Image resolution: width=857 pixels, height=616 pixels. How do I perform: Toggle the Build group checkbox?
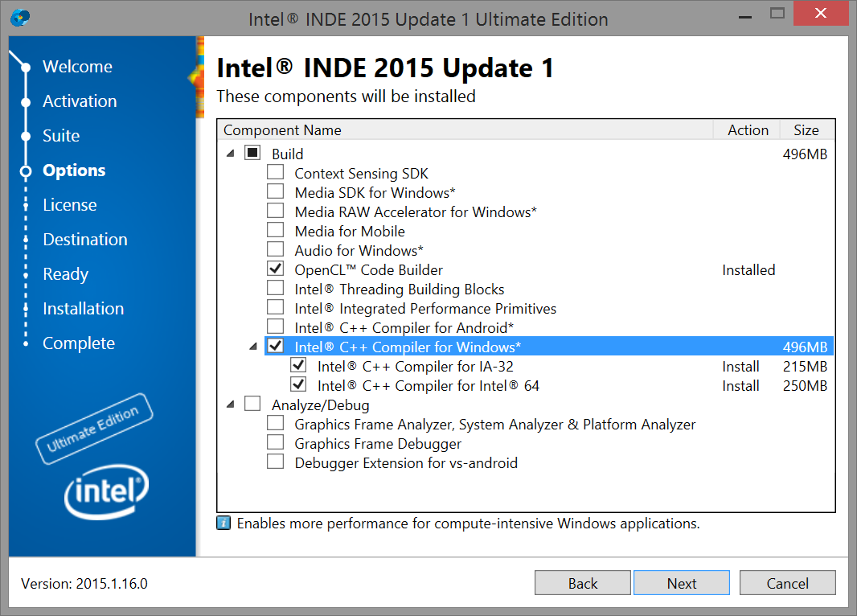[252, 153]
